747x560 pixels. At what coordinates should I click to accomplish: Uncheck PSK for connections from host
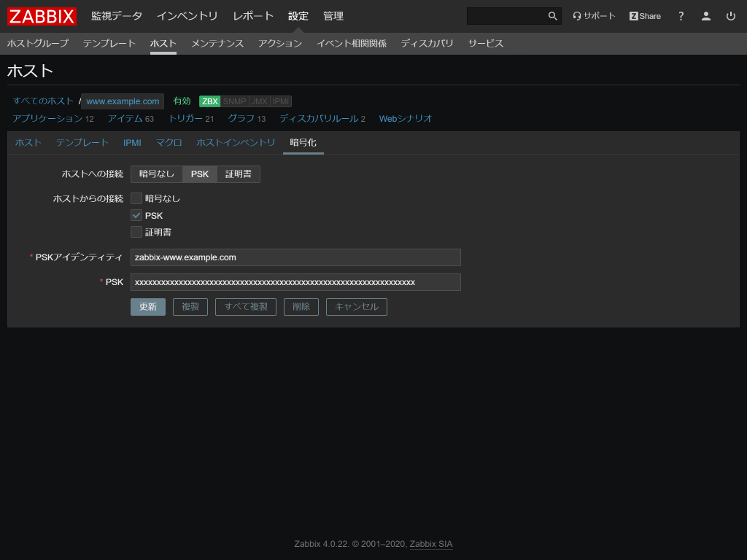pos(136,215)
